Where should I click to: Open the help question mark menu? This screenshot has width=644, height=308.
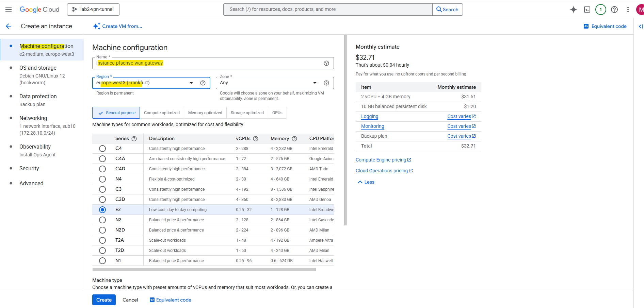tap(614, 10)
